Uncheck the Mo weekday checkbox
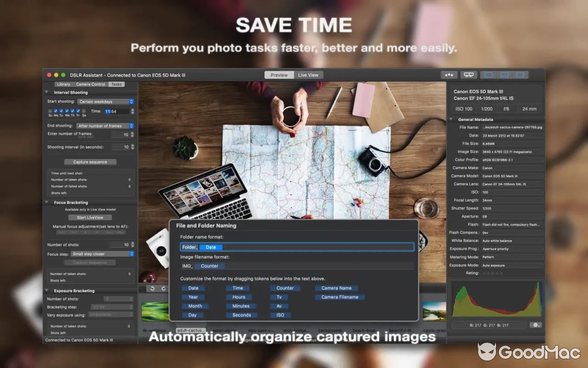This screenshot has height=368, width=588. (57, 110)
